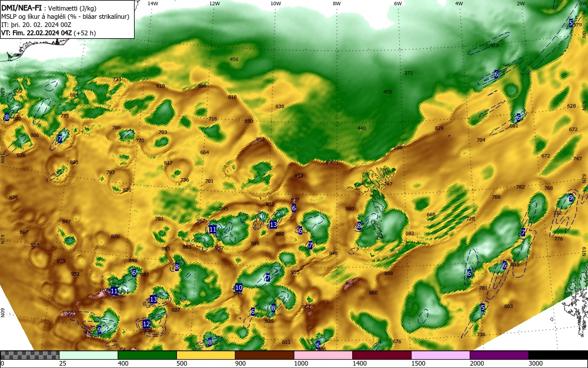Choose the black above-3000 legend swatch
Viewport: 588px width, 368px height.
(x=559, y=355)
